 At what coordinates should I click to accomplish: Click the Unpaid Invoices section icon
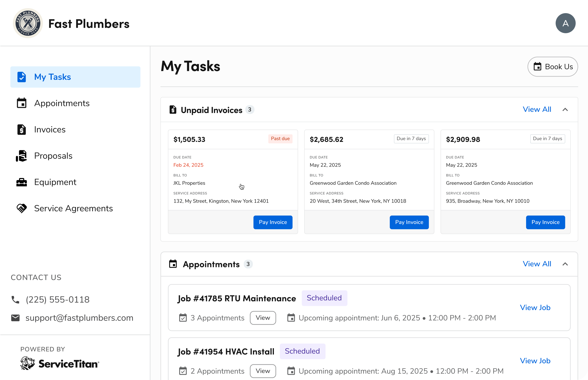click(173, 110)
